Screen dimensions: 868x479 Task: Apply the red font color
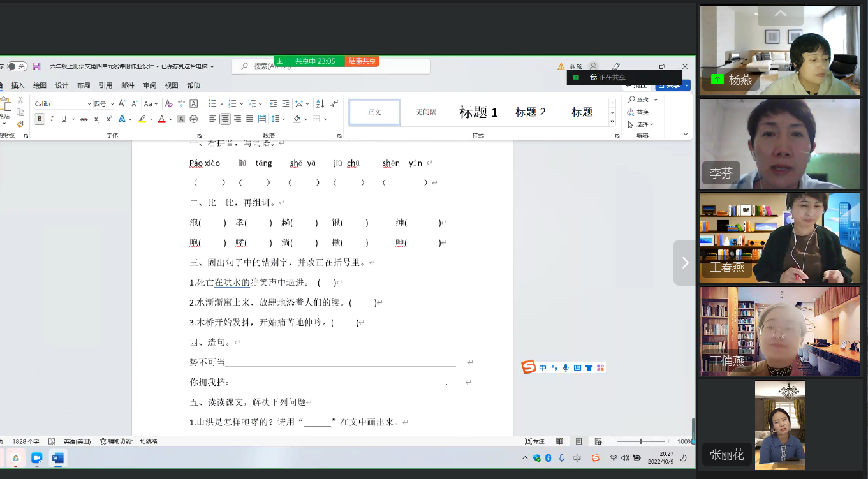pyautogui.click(x=161, y=119)
